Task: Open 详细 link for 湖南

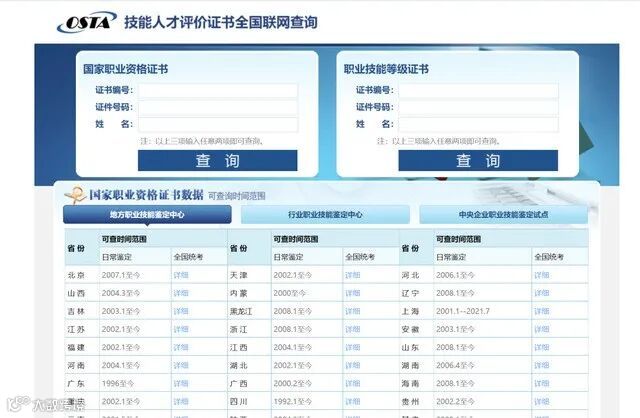Action: [542, 365]
